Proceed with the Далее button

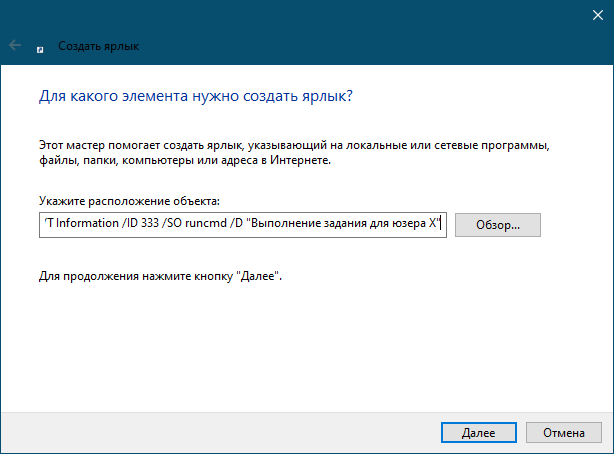(479, 432)
